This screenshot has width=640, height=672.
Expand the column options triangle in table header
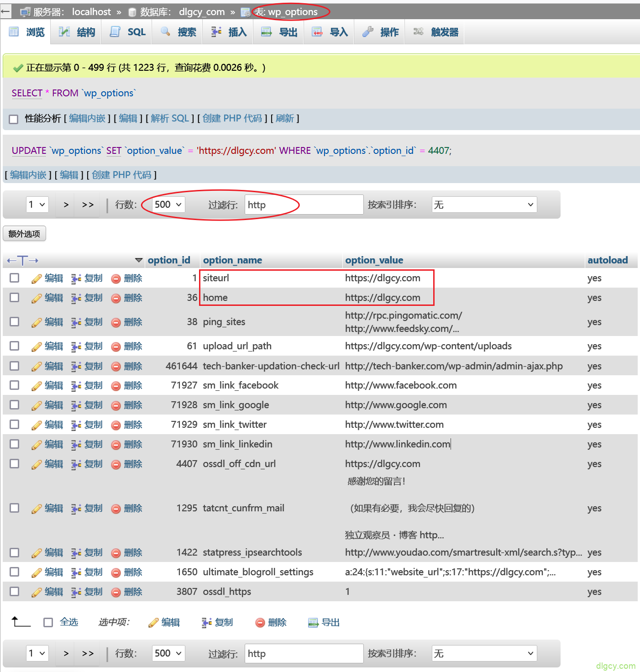tap(139, 260)
